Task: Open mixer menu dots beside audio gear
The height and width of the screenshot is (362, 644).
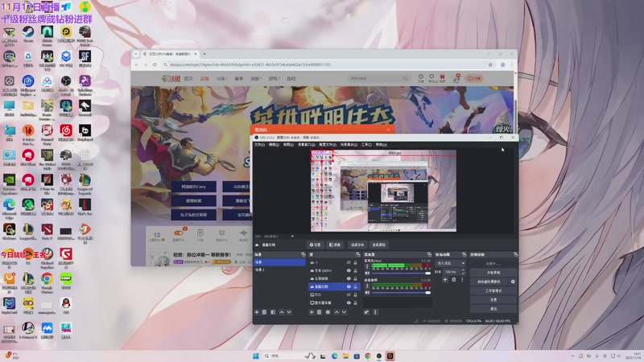Action: point(375,312)
